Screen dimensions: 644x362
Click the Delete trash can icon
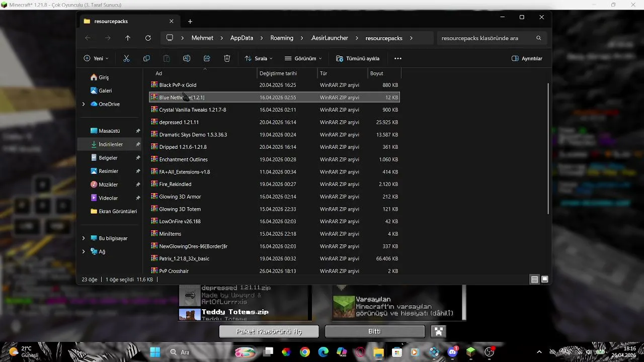tap(227, 58)
